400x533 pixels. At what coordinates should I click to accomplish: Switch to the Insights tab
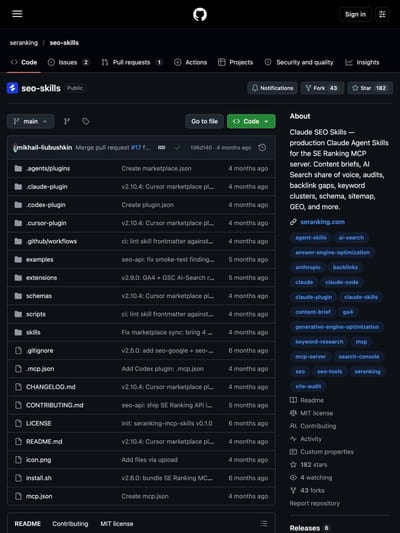pos(362,62)
